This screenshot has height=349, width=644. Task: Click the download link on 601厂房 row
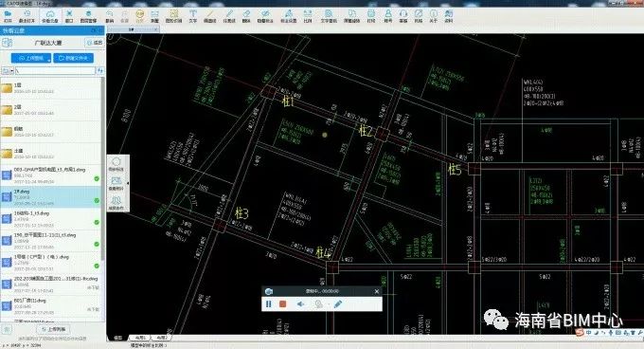click(x=93, y=309)
